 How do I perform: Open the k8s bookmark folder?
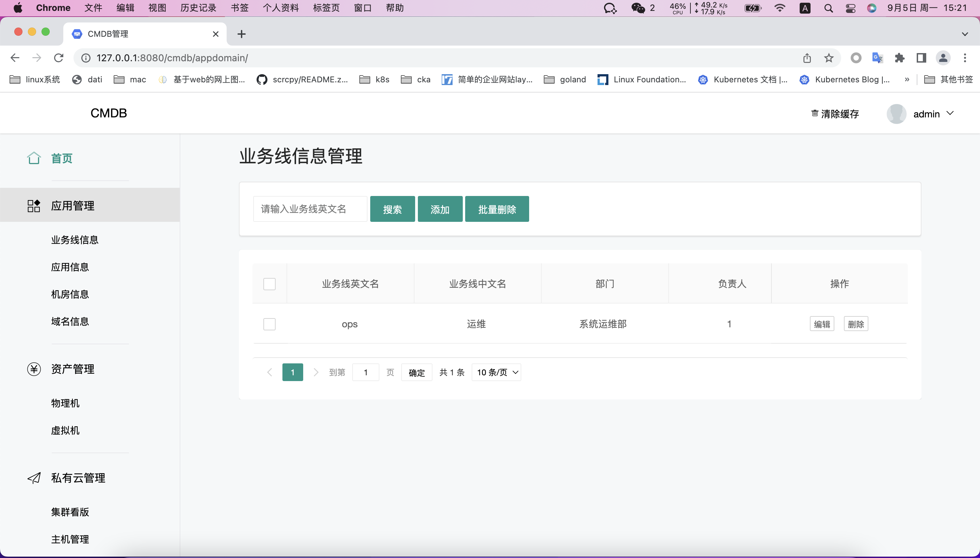pos(374,79)
